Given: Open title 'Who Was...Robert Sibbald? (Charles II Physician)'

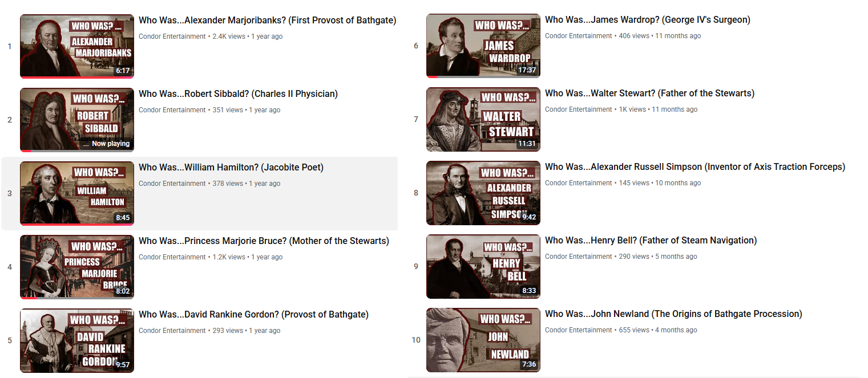Looking at the screenshot, I should click(238, 94).
